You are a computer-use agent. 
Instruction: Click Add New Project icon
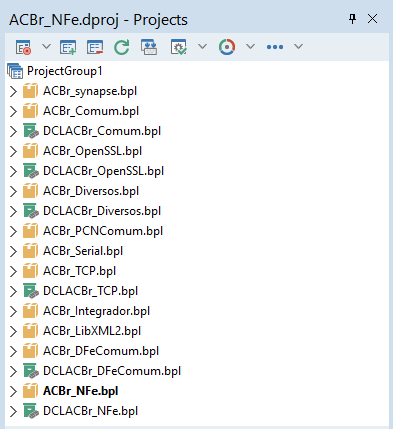[68, 47]
